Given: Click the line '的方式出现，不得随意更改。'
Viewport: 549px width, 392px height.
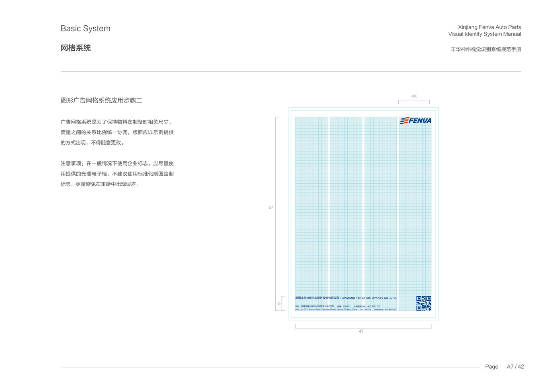Looking at the screenshot, I should pos(93,143).
